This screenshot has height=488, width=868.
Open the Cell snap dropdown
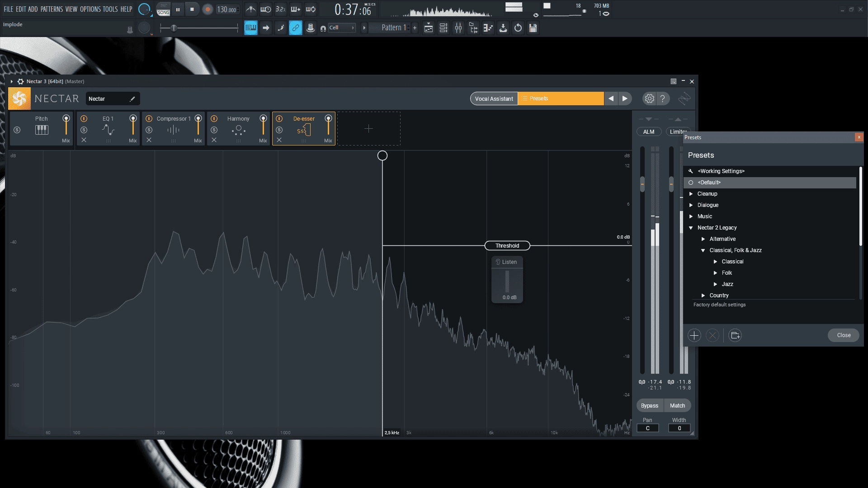click(x=342, y=28)
